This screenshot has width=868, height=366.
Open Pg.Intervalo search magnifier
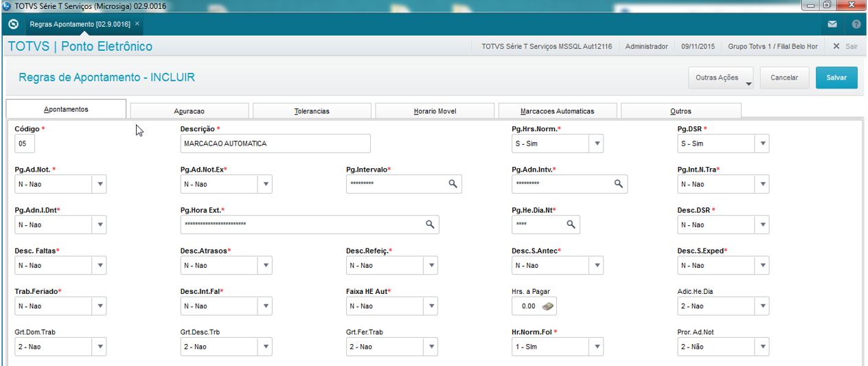tap(453, 184)
